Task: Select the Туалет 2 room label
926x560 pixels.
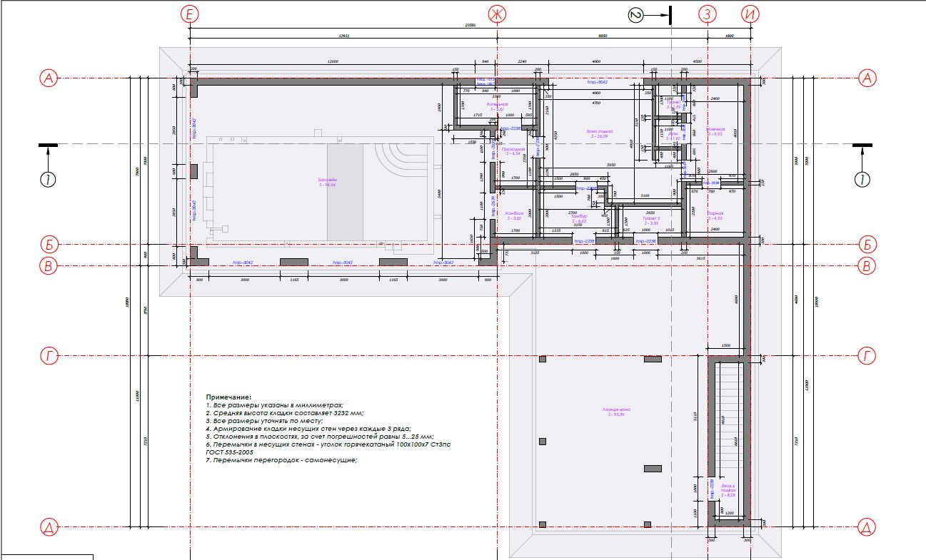Action: pyautogui.click(x=652, y=220)
